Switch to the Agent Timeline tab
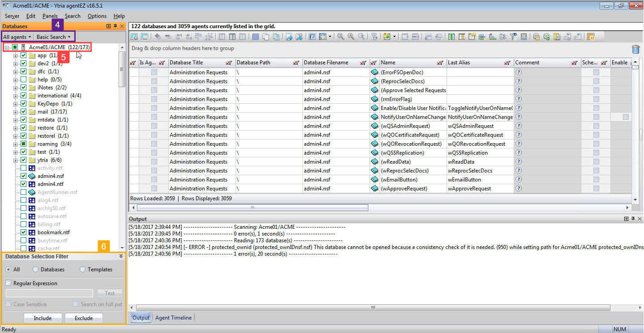This screenshot has height=333, width=644. [x=174, y=317]
